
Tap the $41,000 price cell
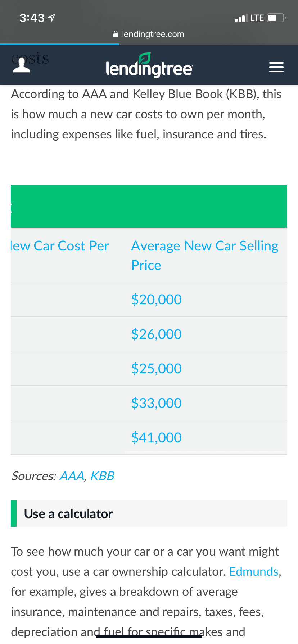(156, 437)
